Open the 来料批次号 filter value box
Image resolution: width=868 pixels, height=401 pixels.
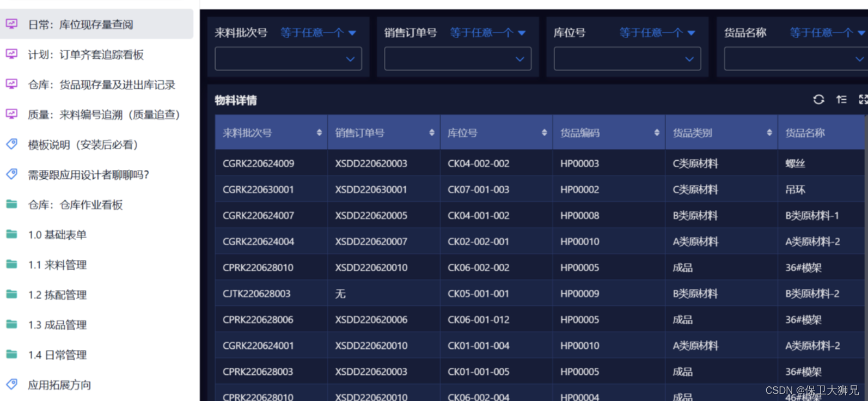pos(288,59)
